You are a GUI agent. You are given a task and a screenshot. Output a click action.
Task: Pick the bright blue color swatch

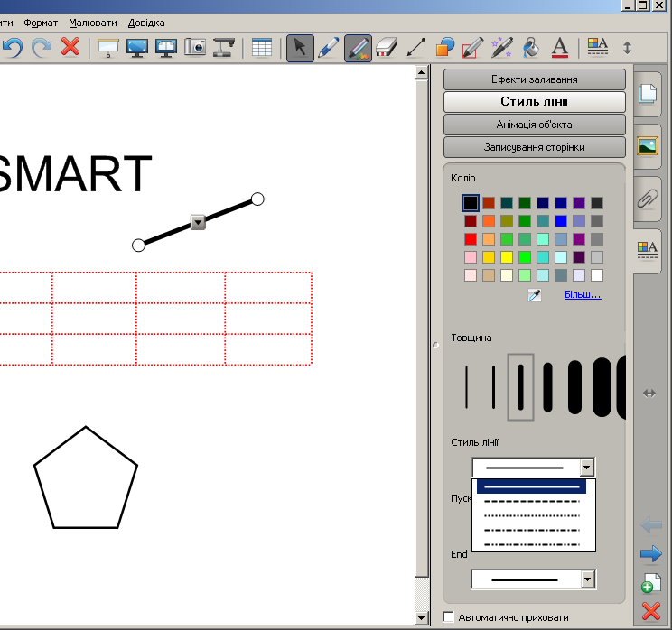click(x=561, y=221)
